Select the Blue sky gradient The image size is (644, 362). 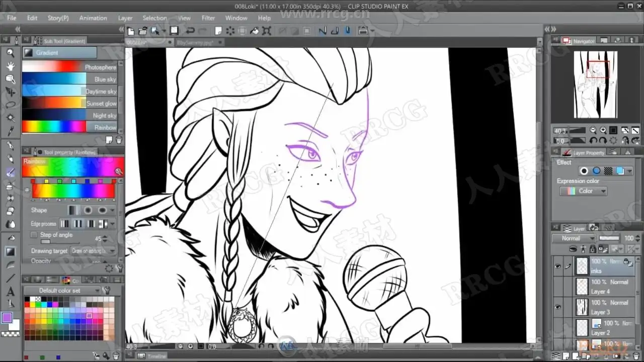pyautogui.click(x=69, y=79)
